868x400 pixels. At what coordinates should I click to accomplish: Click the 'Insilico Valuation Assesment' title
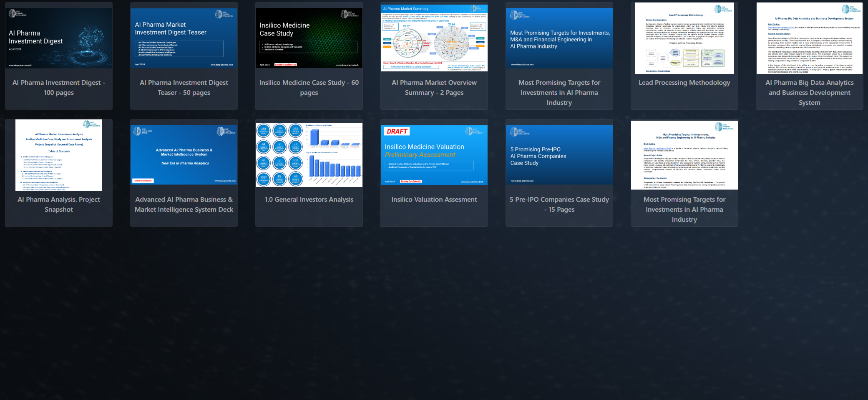(x=434, y=200)
